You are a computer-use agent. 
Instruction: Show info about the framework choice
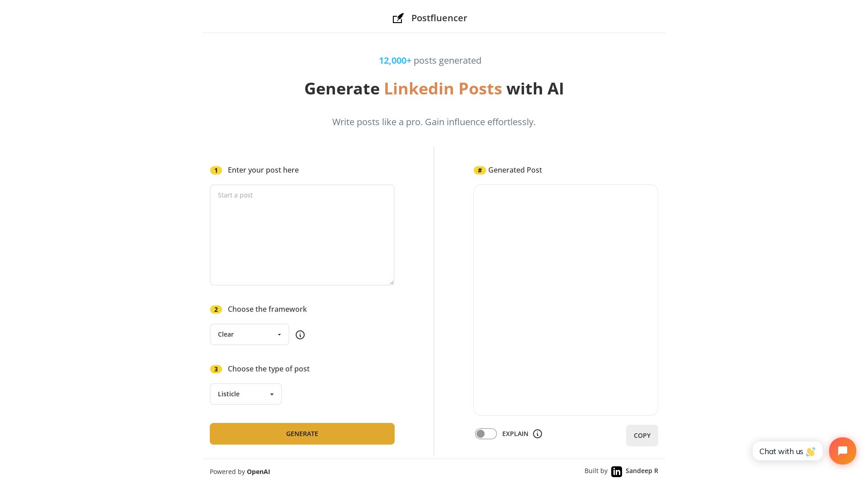[300, 335]
